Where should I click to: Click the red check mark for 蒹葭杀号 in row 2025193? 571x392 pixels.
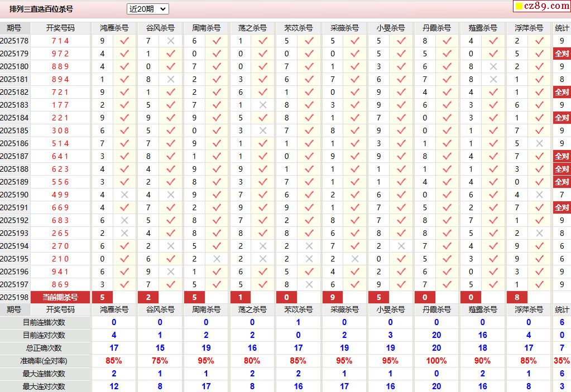[x=493, y=234]
